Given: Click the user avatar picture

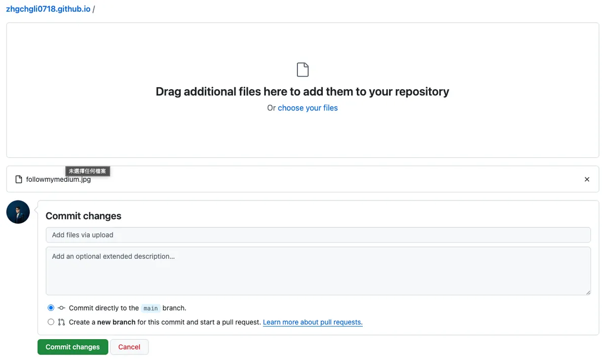Looking at the screenshot, I should [x=18, y=212].
